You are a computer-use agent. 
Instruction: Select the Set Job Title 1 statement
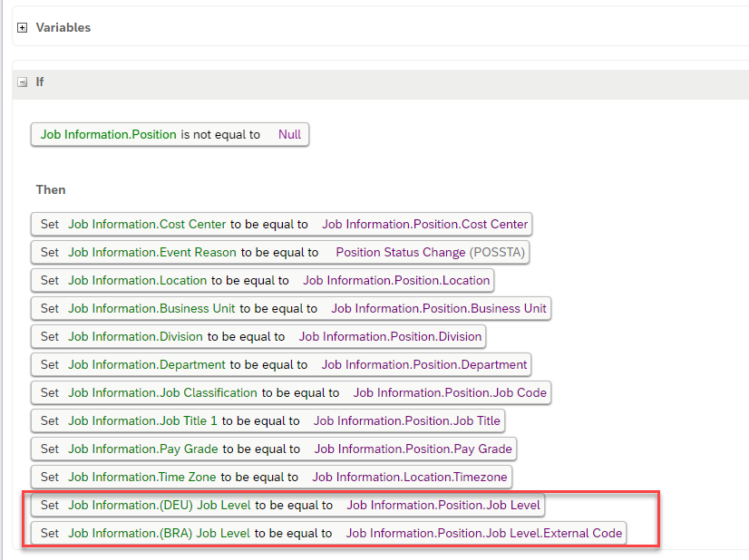coord(268,421)
